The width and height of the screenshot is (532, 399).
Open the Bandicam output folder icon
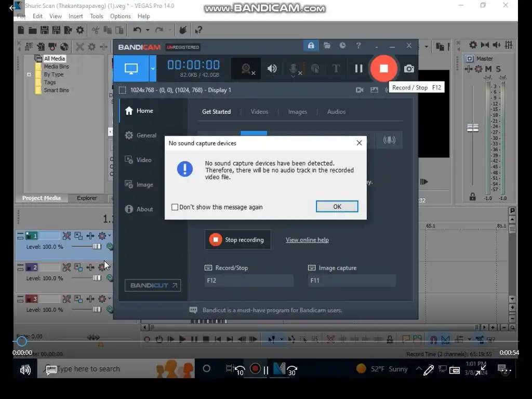327,46
